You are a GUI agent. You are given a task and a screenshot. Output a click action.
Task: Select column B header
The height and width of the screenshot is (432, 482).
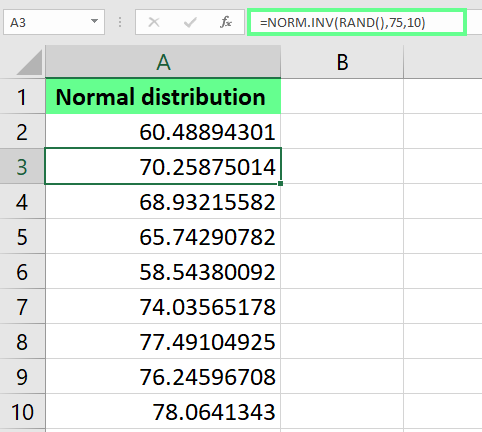click(342, 62)
